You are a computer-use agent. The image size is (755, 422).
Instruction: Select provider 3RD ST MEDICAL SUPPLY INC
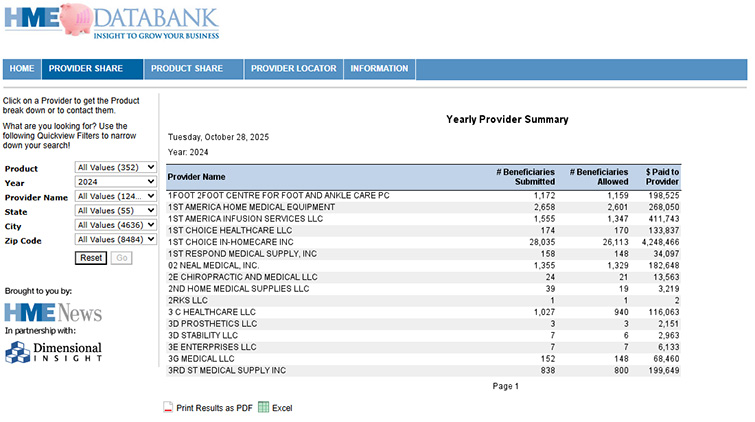[227, 370]
